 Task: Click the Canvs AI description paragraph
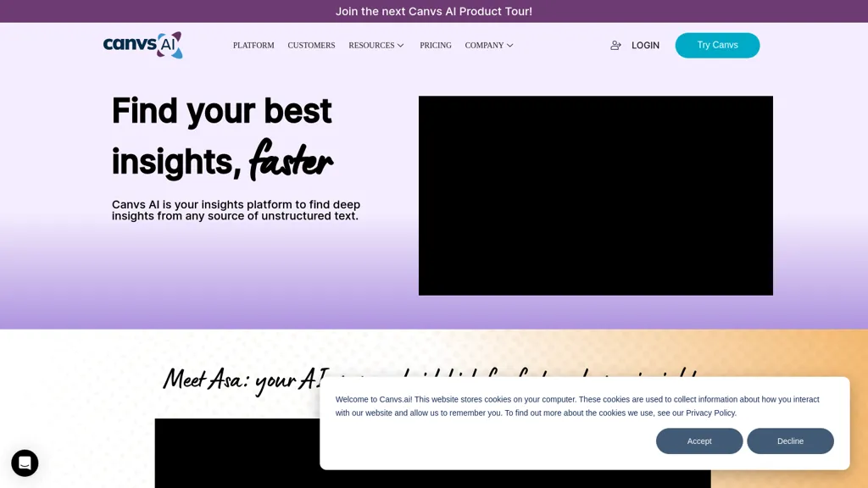pos(236,210)
